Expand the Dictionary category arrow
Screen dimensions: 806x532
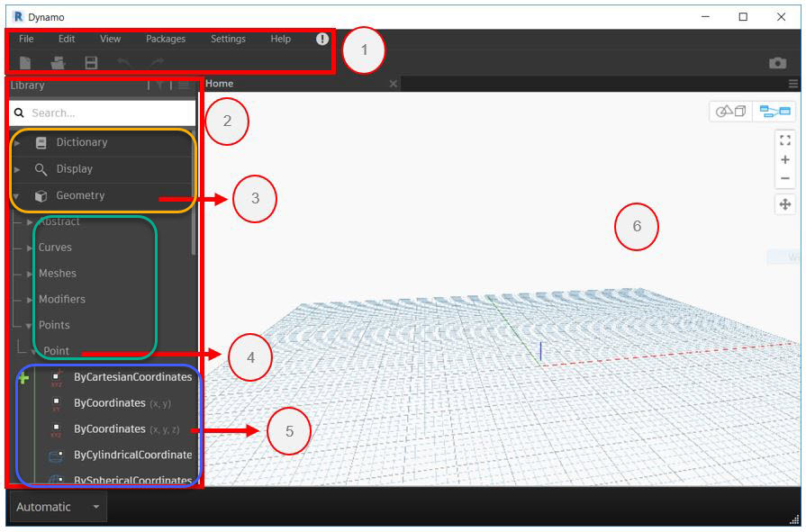[x=17, y=142]
